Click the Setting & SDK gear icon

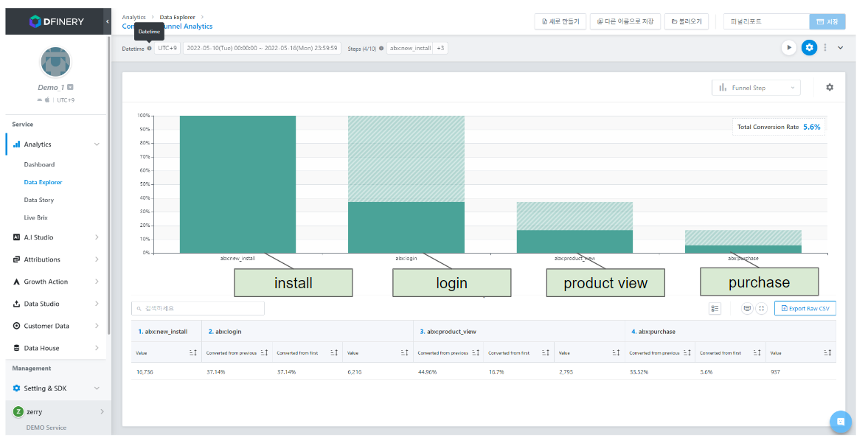click(16, 388)
